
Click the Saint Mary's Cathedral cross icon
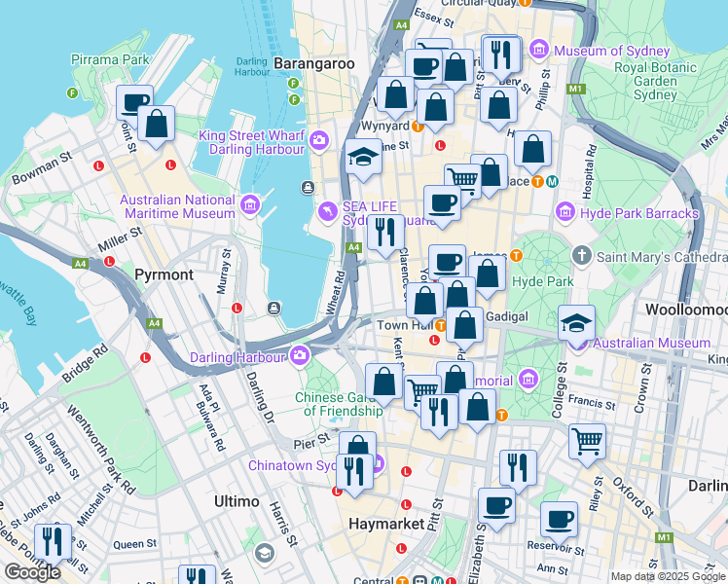tap(582, 256)
